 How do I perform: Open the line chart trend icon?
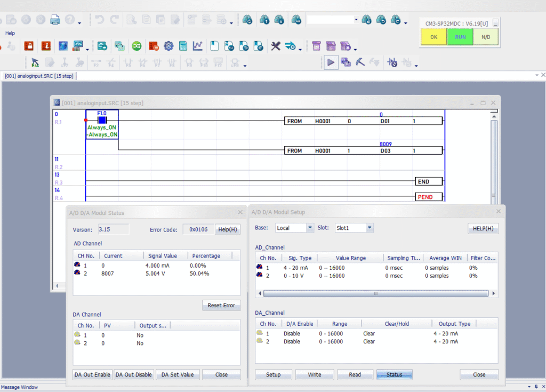[x=198, y=46]
